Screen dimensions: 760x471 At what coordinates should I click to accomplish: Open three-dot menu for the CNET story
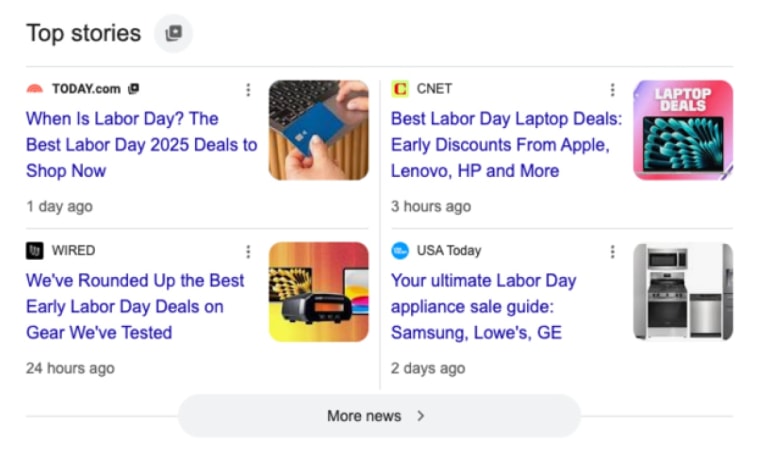tap(613, 90)
